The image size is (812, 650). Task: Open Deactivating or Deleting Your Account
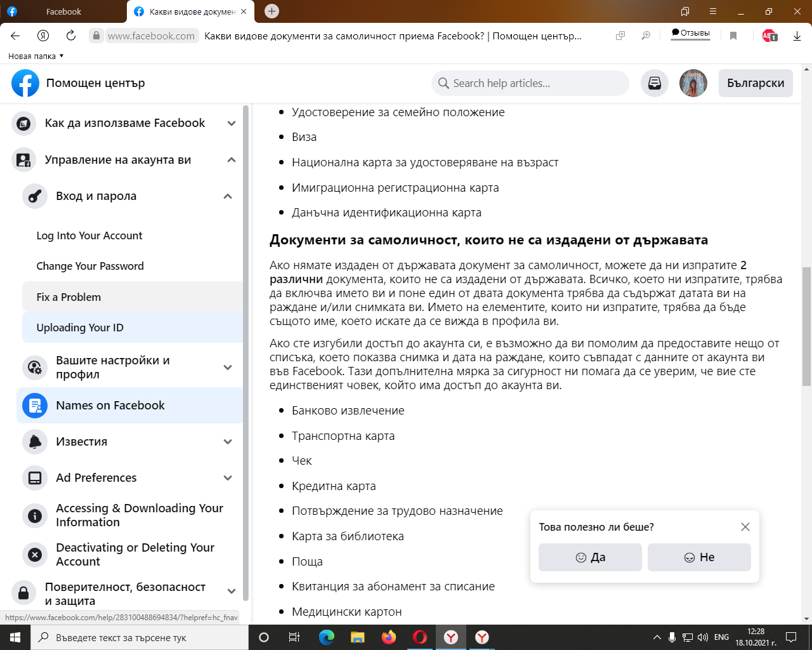[x=135, y=555]
